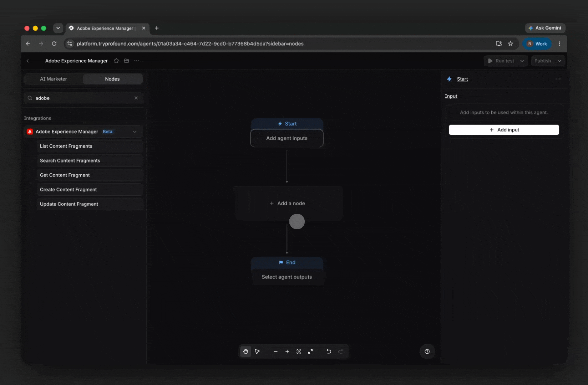This screenshot has width=588, height=385.
Task: Select List Content Fragments node
Action: pos(90,146)
